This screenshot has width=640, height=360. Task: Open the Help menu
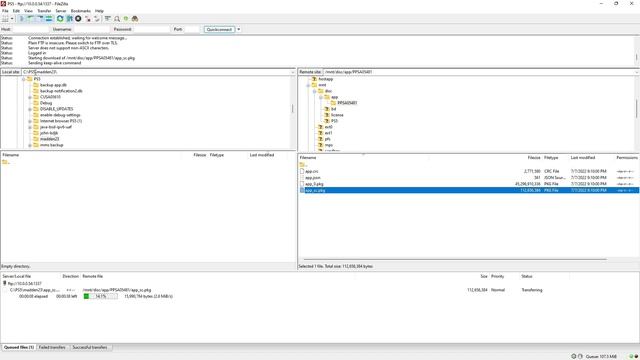coord(99,11)
